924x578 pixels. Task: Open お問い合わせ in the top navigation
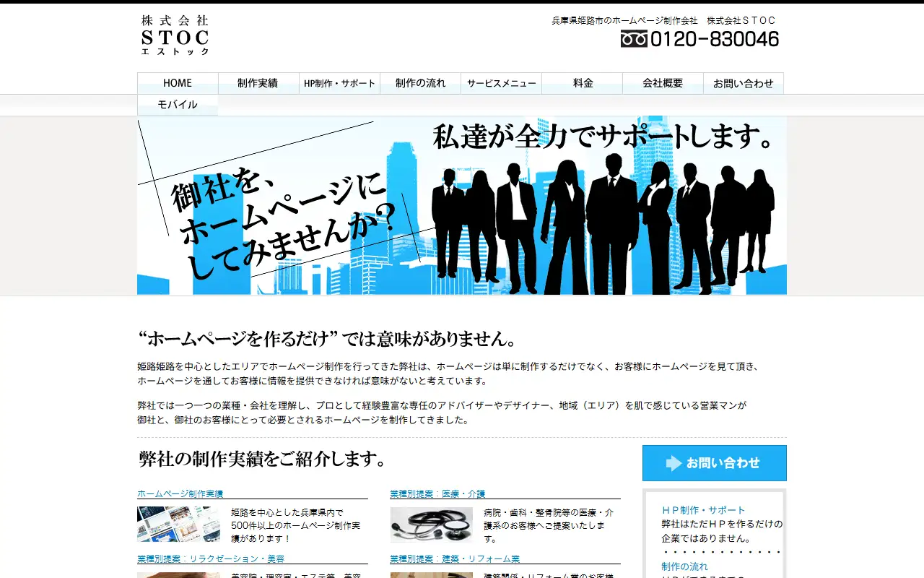pyautogui.click(x=744, y=83)
